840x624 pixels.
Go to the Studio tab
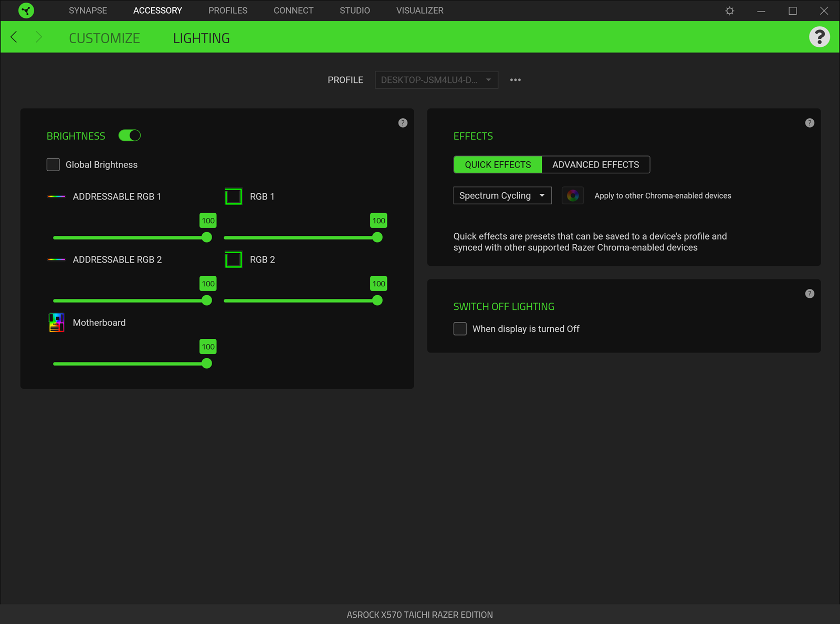[x=355, y=11]
